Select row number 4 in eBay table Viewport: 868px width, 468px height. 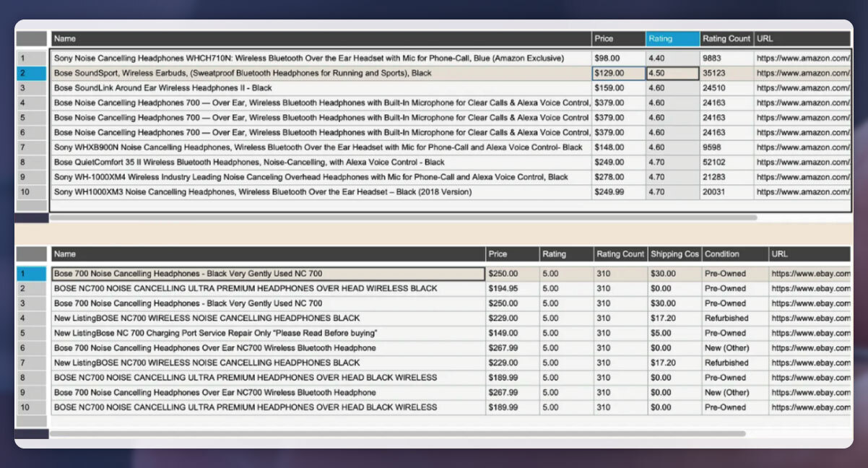coord(32,318)
